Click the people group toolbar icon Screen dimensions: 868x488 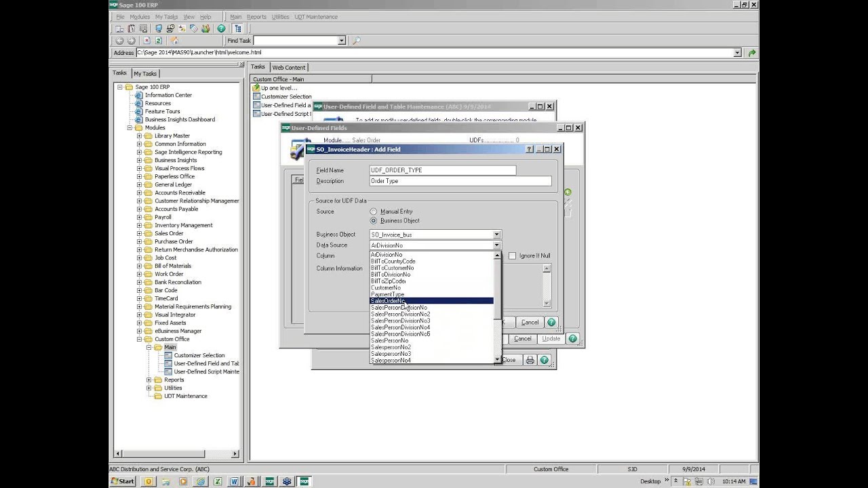click(205, 28)
